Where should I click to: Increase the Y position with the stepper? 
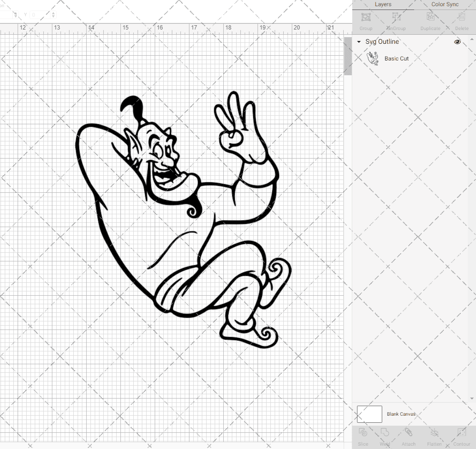(x=53, y=12)
